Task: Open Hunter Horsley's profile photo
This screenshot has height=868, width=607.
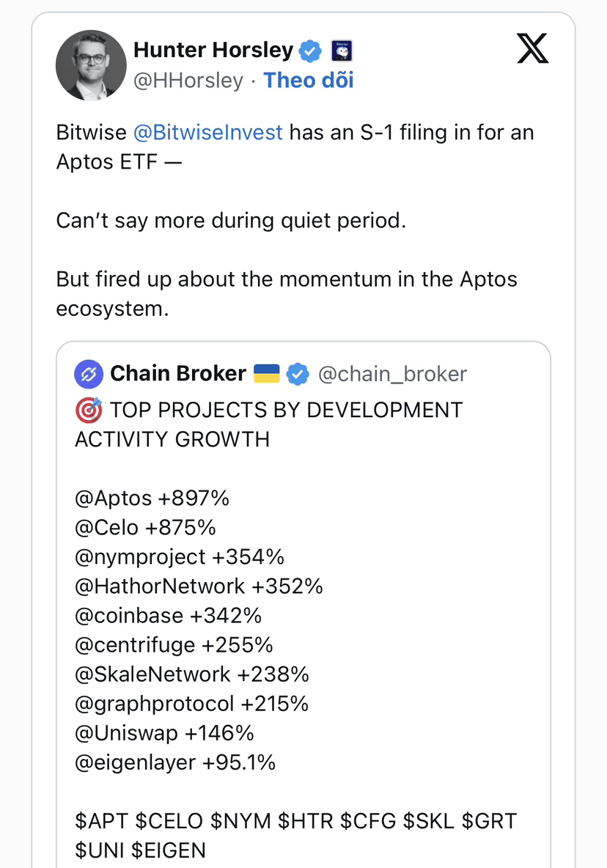Action: point(91,65)
